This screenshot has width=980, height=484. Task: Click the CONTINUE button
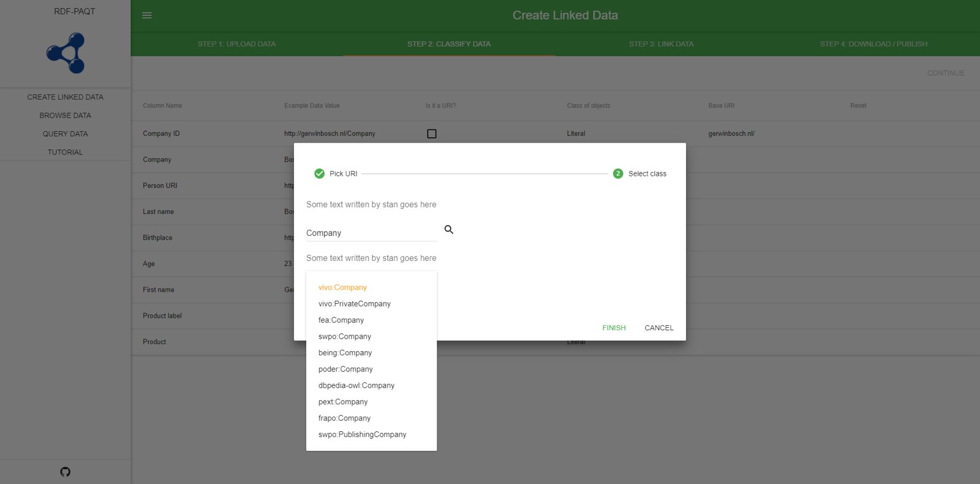pos(946,73)
